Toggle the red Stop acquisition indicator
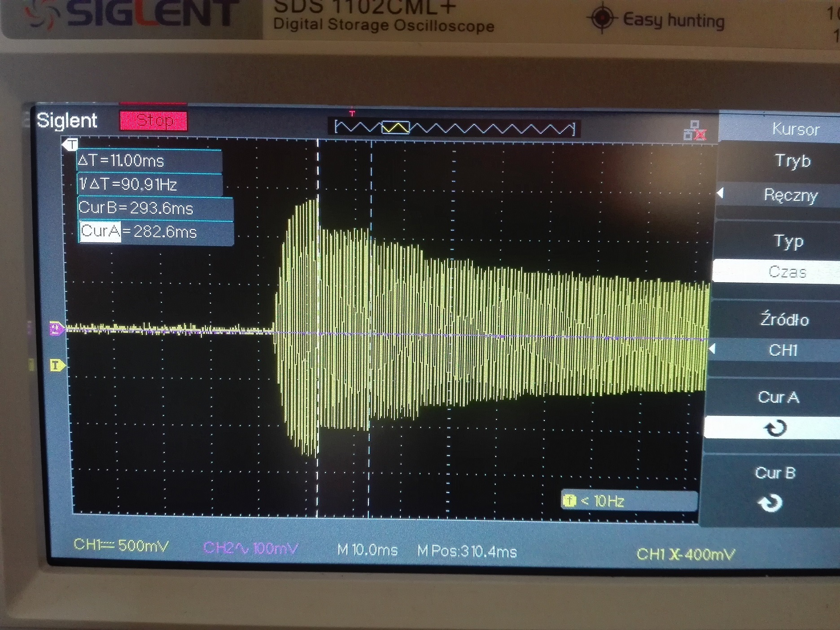Screen dimensions: 840x630 (x=153, y=121)
